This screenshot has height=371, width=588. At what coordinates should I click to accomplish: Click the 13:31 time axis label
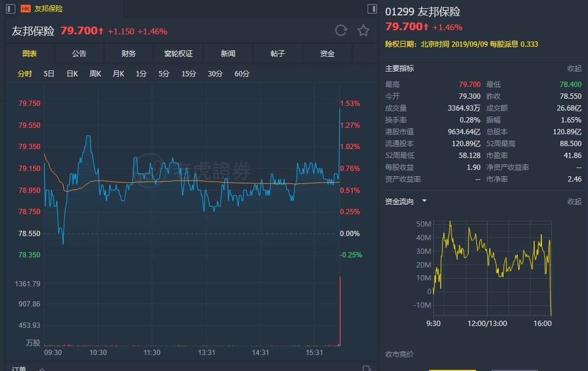click(207, 353)
